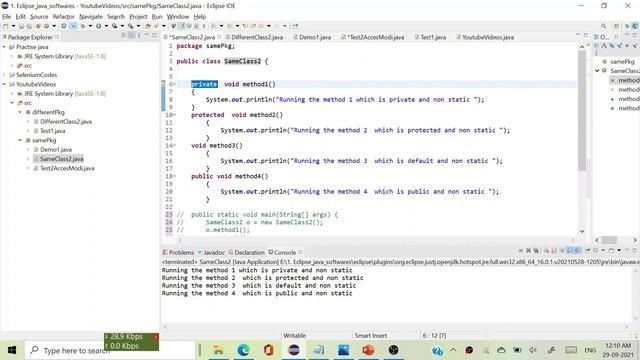Toggle Scroll Lock in Console toolbar
The image size is (640, 360).
click(x=553, y=251)
